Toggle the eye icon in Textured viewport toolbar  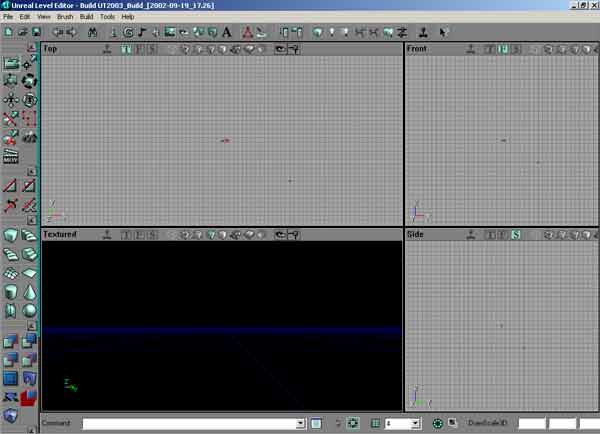pos(280,235)
